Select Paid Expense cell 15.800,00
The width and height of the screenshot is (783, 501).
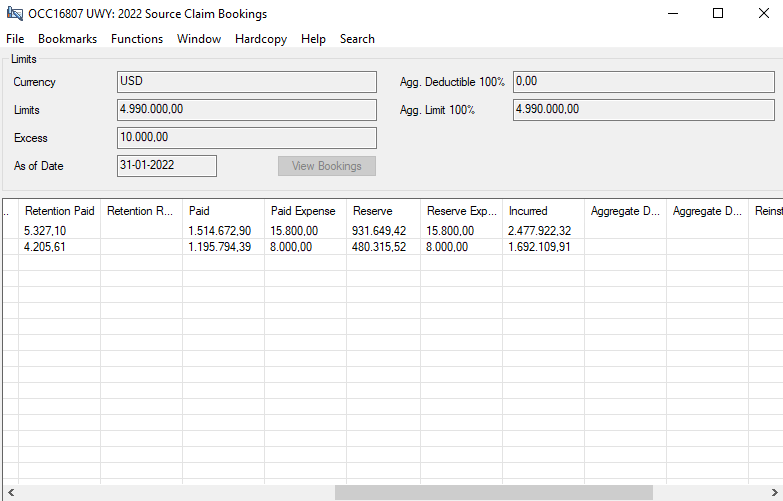point(305,231)
